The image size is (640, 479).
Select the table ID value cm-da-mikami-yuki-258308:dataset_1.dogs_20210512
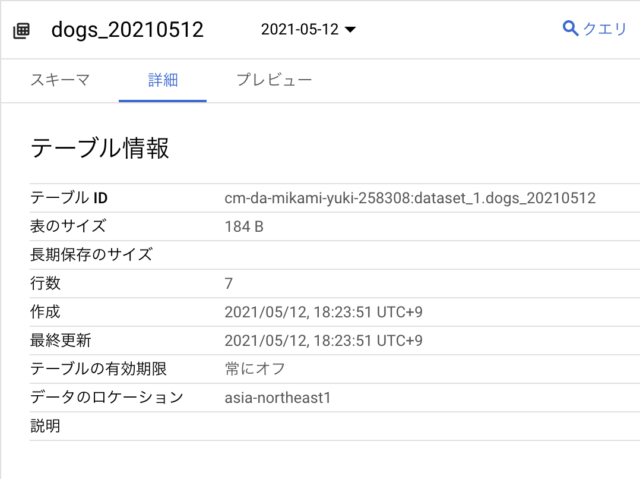(410, 198)
